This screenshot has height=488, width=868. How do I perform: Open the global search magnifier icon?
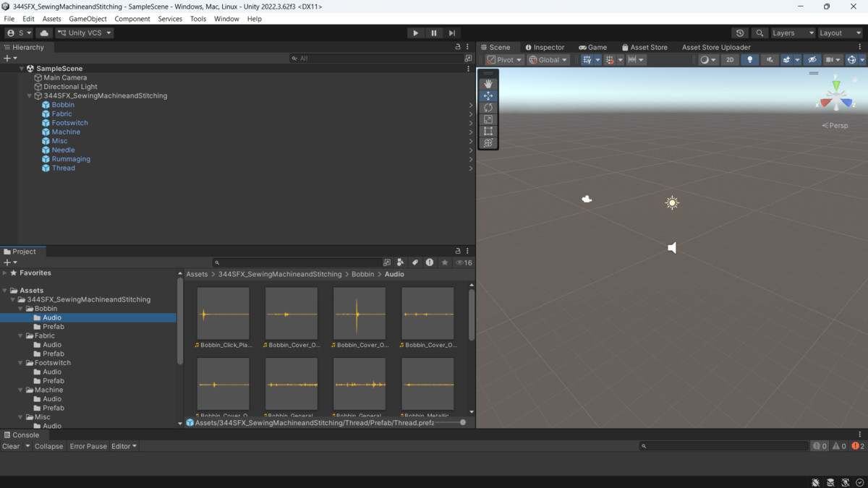tap(759, 33)
